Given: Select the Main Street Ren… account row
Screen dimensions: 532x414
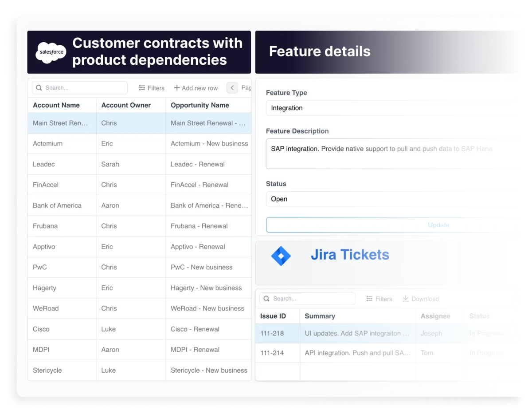Looking at the screenshot, I should click(140, 123).
